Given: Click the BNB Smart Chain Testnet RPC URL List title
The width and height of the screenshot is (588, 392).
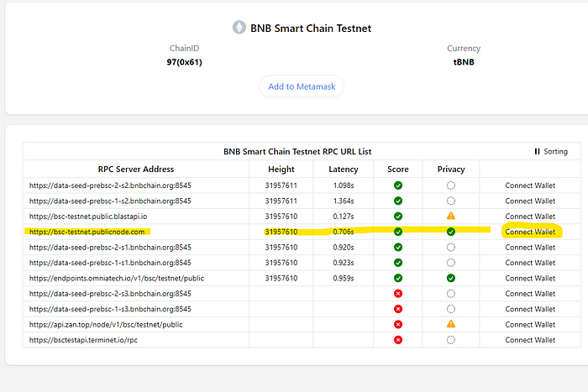Looking at the screenshot, I should point(297,151).
